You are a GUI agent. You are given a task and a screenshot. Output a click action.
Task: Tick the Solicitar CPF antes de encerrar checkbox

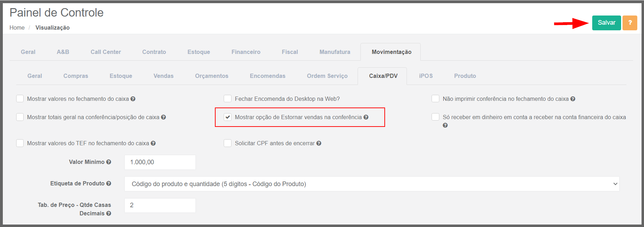228,143
